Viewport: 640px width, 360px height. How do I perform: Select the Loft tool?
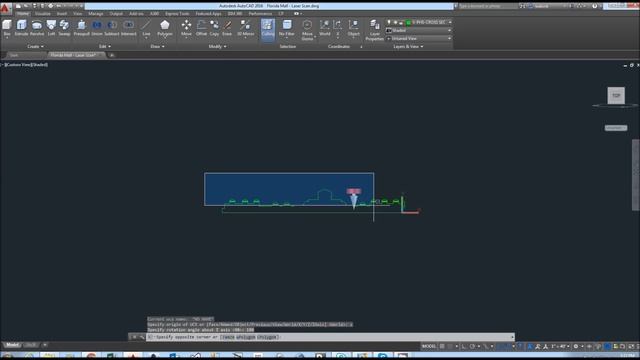[x=51, y=28]
